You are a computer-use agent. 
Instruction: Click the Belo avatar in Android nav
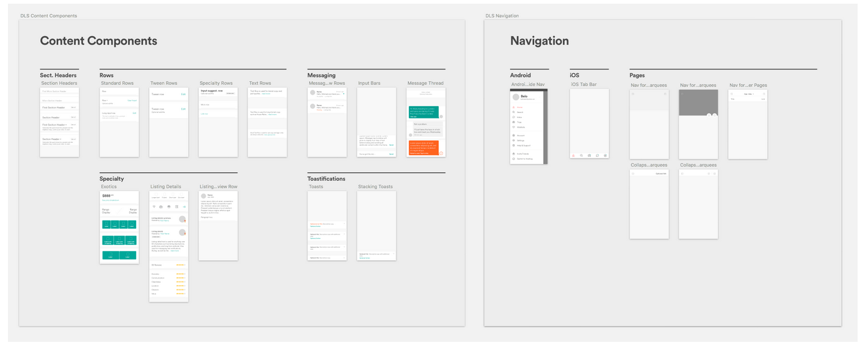pyautogui.click(x=516, y=96)
